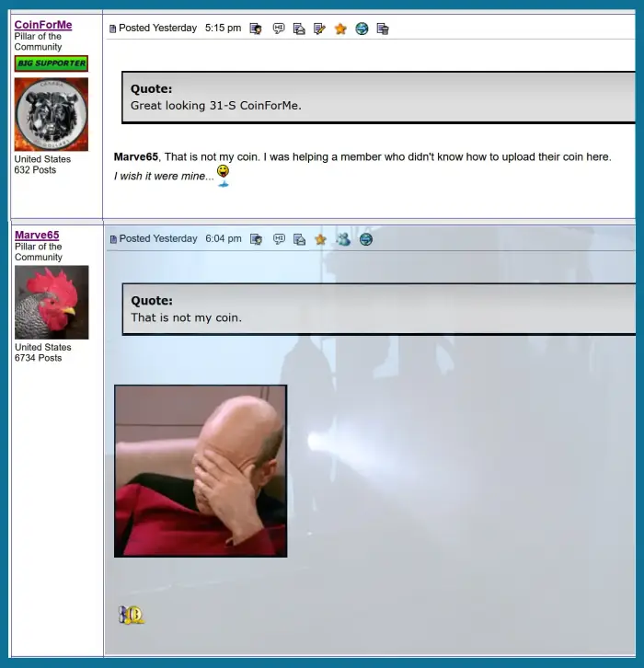Click the bold 'Marve65' name in the post body

point(136,156)
